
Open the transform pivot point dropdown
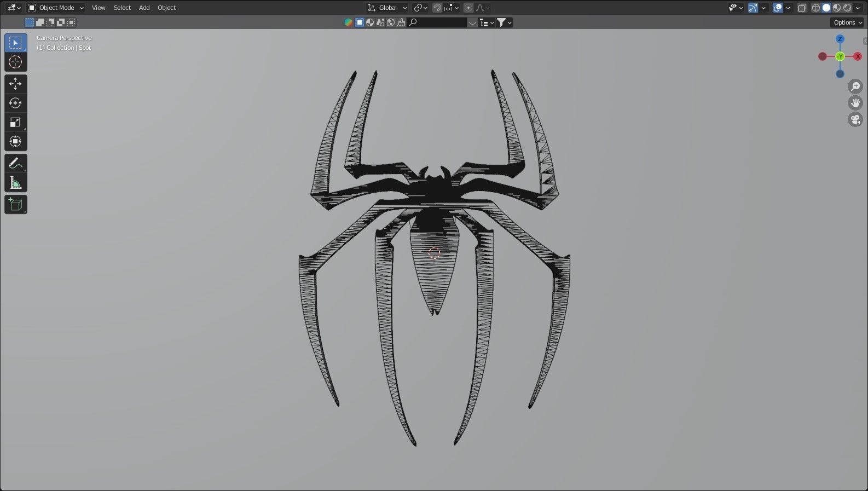421,8
